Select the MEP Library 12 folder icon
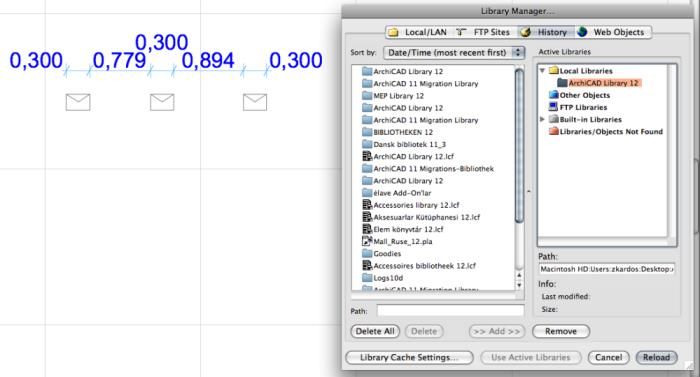This screenshot has width=700, height=377. 367,96
